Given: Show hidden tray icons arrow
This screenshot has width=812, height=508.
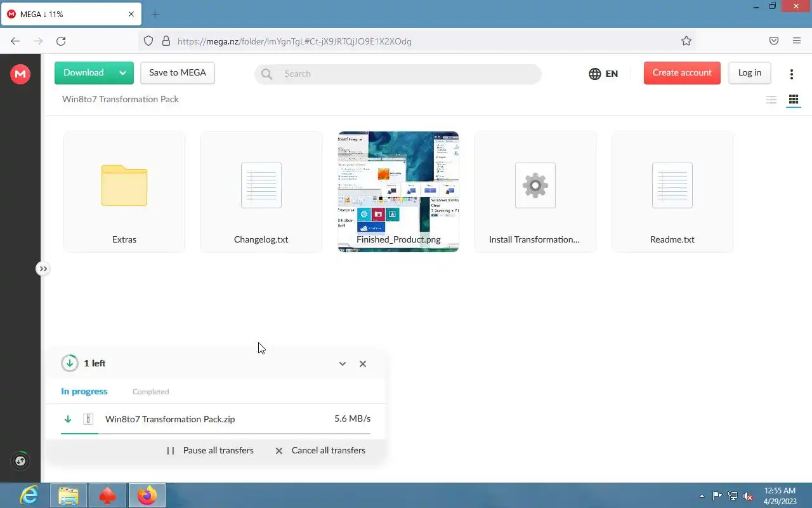Looking at the screenshot, I should [x=702, y=496].
